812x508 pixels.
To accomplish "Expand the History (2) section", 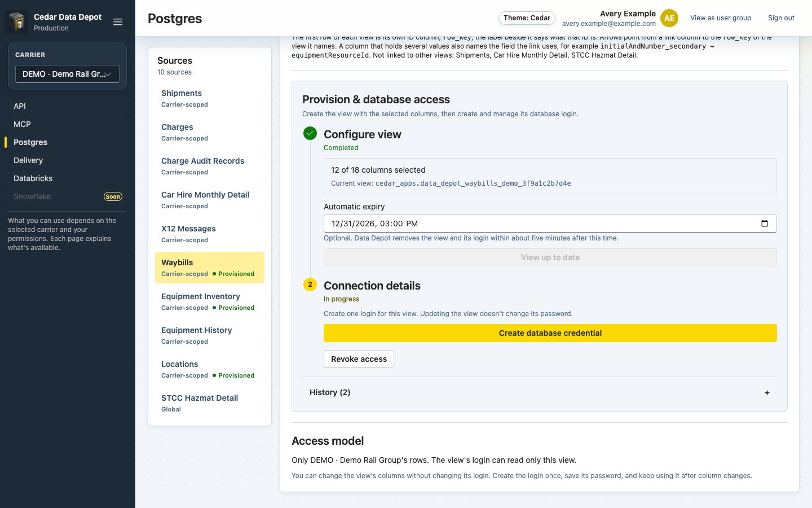I will tap(540, 392).
